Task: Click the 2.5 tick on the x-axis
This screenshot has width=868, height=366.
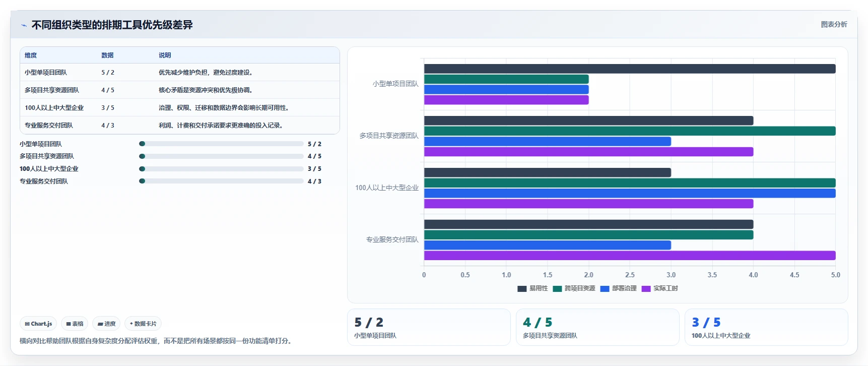Action: [630, 275]
